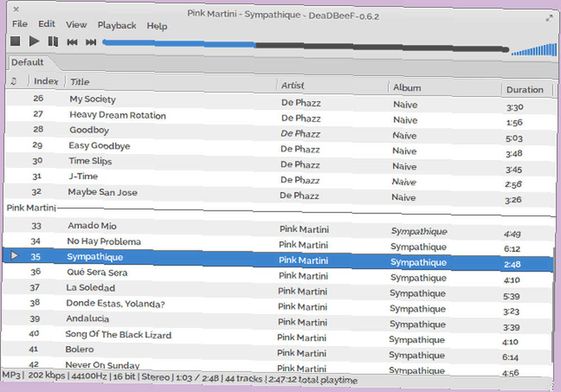Select the Default playlist tab
Screen dimensions: 561x392
click(x=27, y=62)
